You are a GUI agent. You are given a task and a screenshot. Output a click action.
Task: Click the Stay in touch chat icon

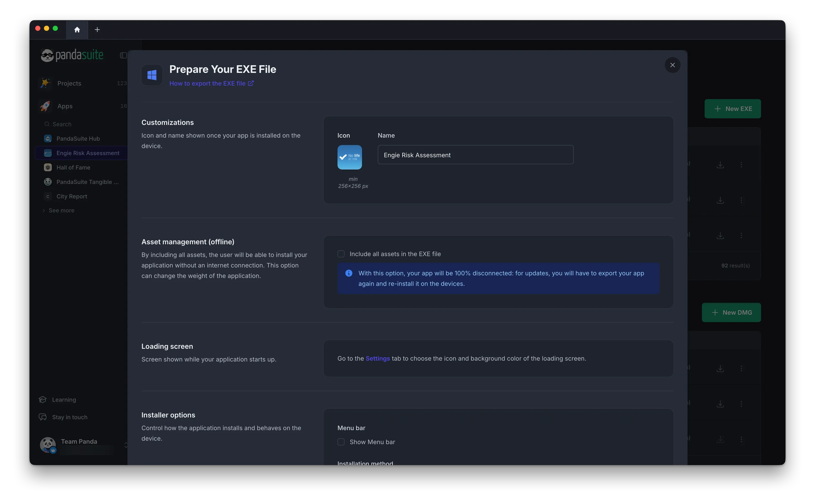43,417
